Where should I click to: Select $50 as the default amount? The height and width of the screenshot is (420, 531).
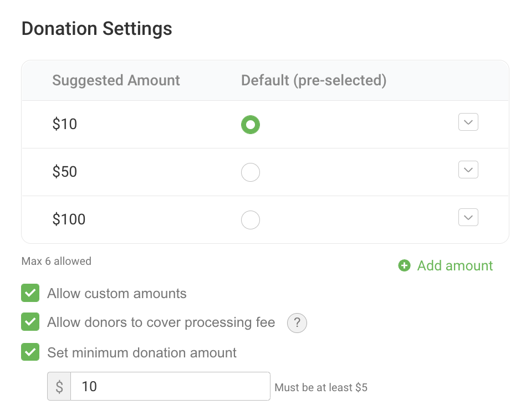tap(251, 173)
